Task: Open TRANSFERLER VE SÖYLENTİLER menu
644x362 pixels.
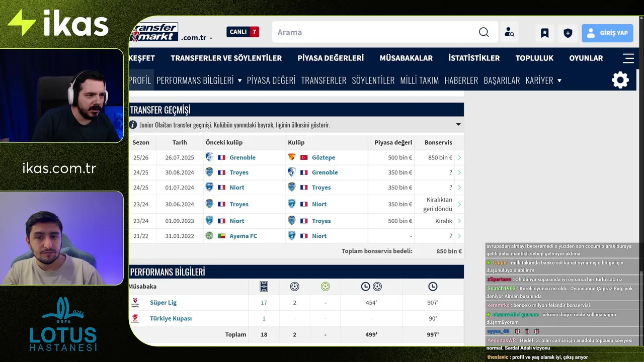Action: coord(226,58)
